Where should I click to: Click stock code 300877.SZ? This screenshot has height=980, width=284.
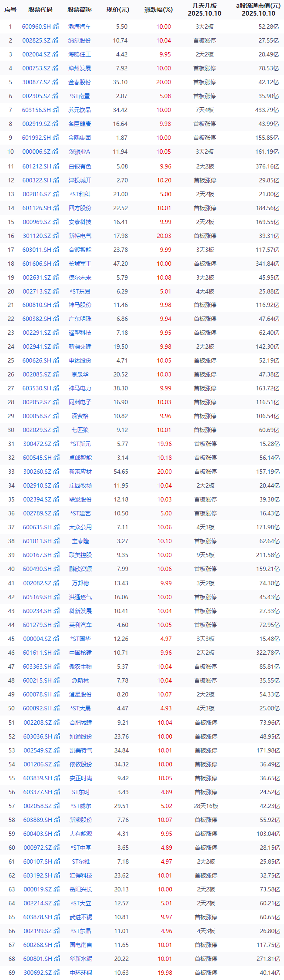pos(36,82)
